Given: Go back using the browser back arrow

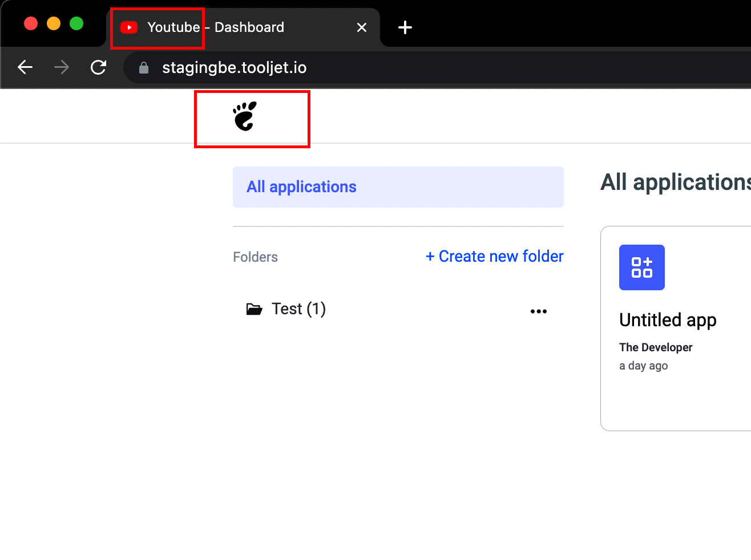Looking at the screenshot, I should [25, 67].
